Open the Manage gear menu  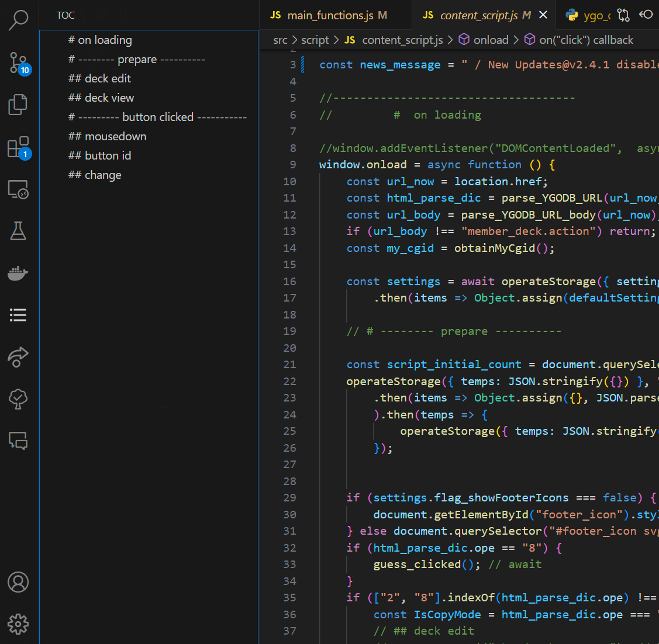[18, 624]
